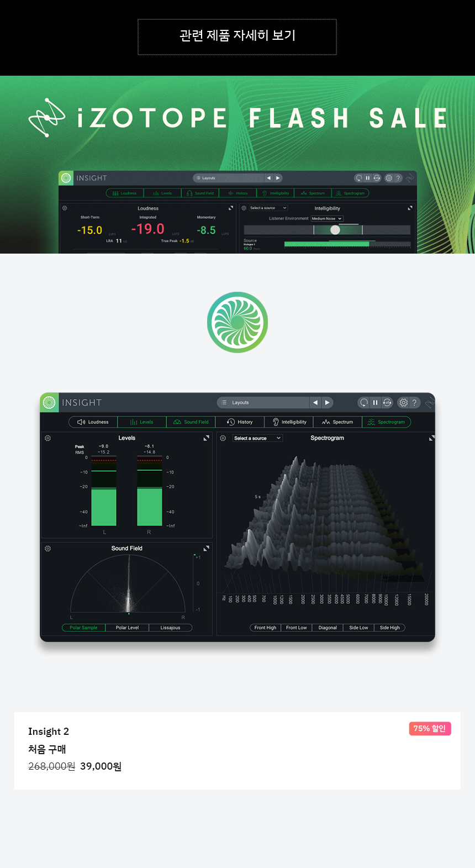The height and width of the screenshot is (868, 475).
Task: Click previous layout arrow in banner Insight window
Action: pos(269,178)
